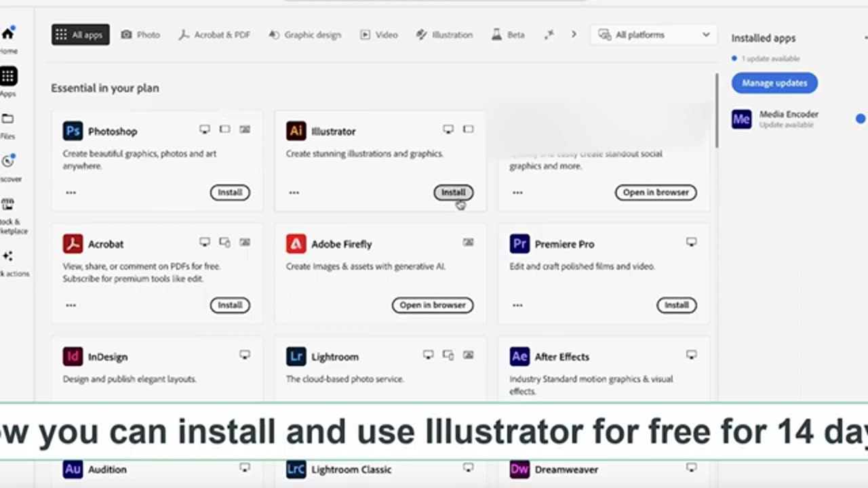Open Photoshop more options ellipsis
Image resolution: width=868 pixels, height=488 pixels.
click(x=71, y=192)
